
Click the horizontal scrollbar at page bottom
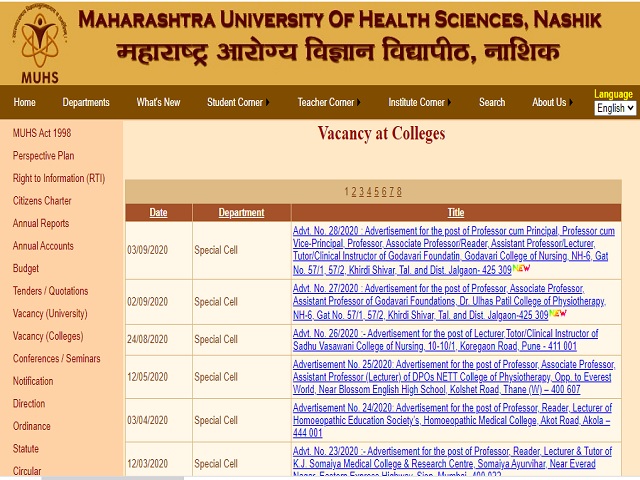113,478
